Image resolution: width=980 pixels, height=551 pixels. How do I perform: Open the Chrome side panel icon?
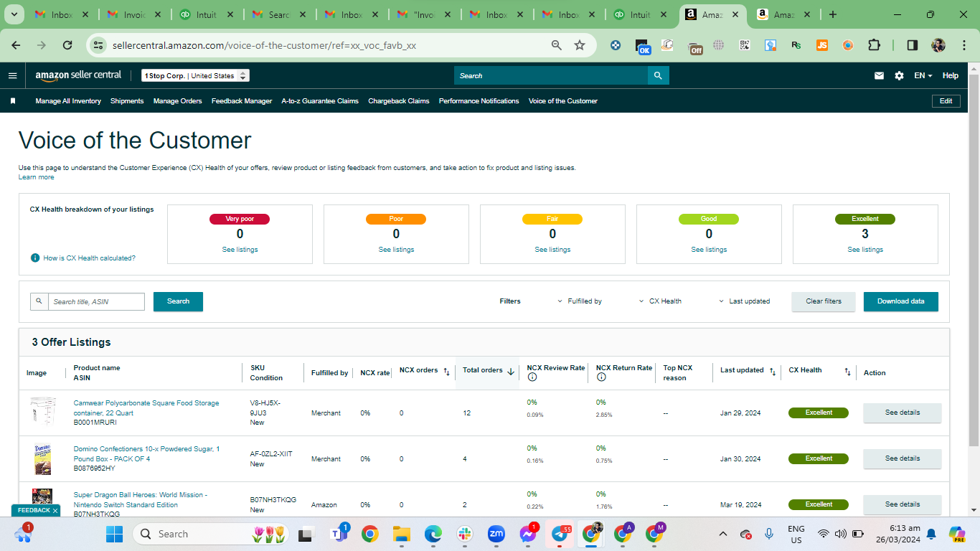[912, 45]
